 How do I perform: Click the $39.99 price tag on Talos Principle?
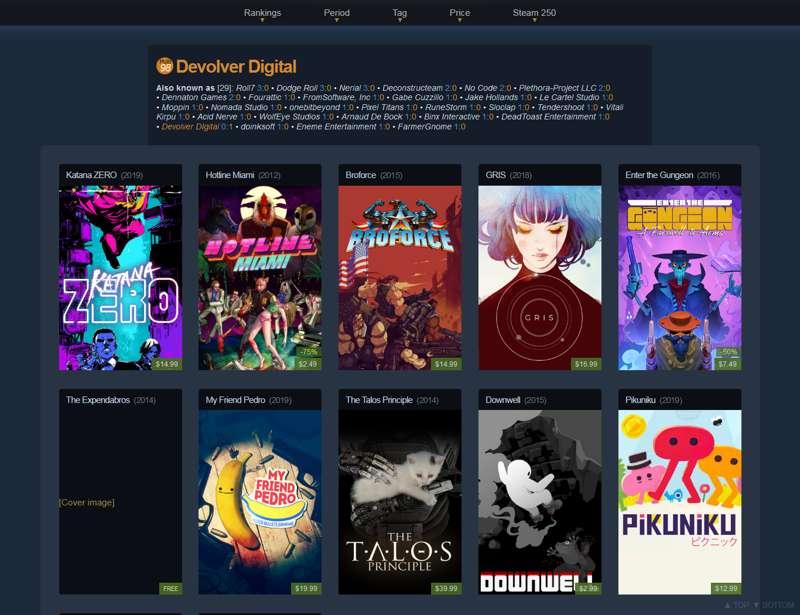[x=446, y=588]
